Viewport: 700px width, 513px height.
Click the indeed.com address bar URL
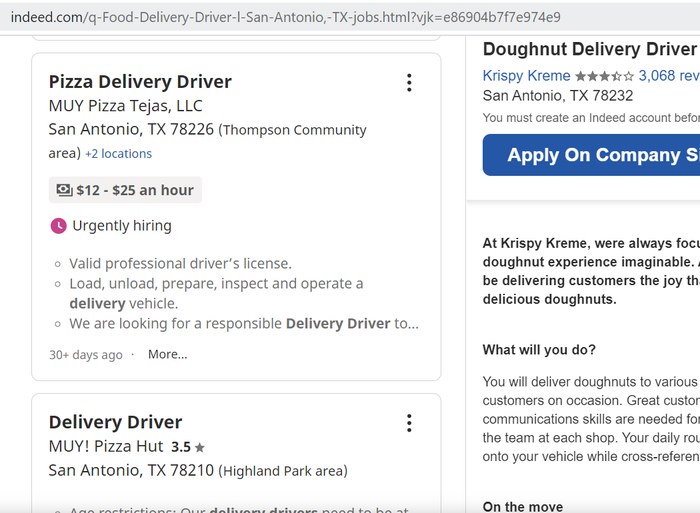(x=285, y=17)
